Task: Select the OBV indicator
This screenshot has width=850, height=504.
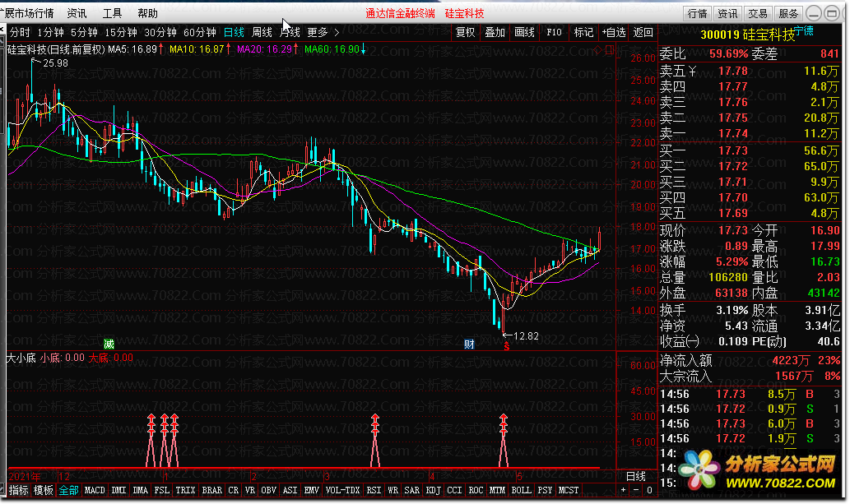Action: click(x=268, y=490)
